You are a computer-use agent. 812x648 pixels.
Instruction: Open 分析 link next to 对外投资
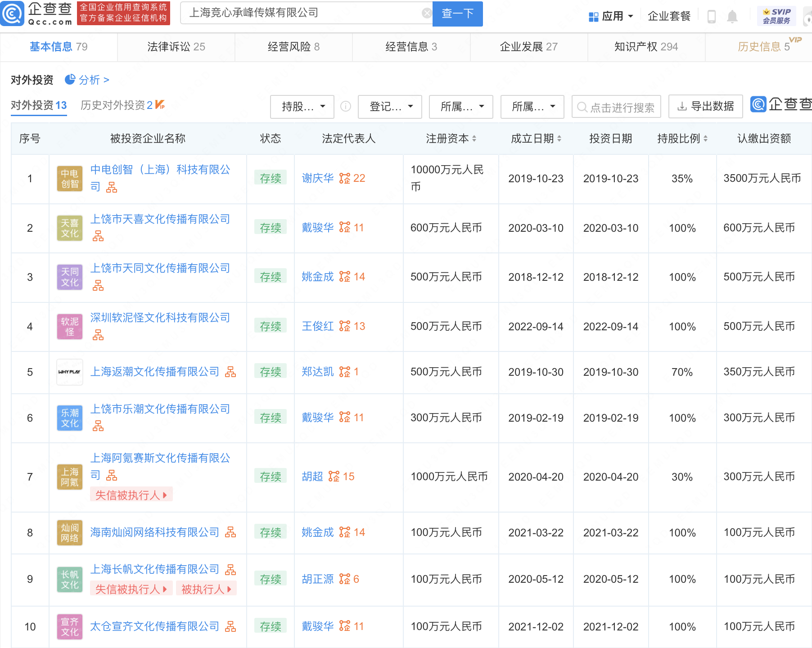click(94, 80)
